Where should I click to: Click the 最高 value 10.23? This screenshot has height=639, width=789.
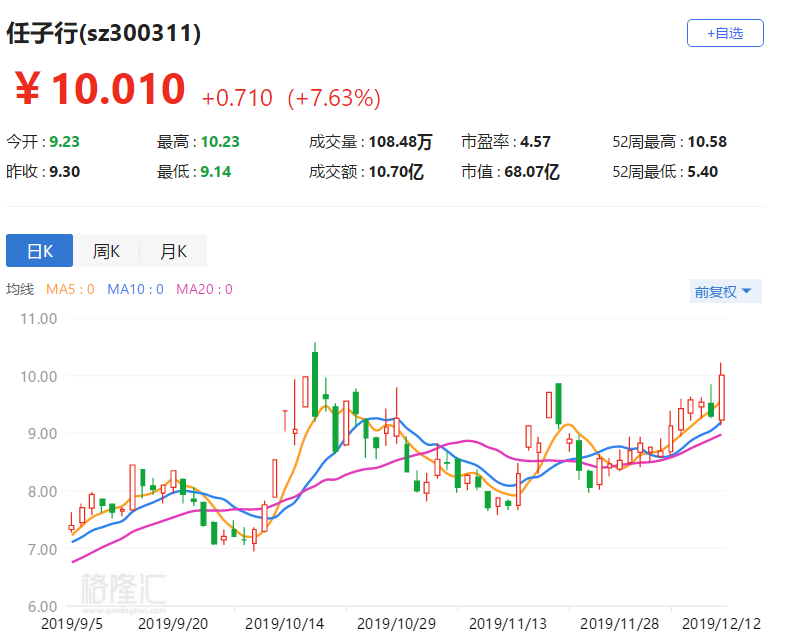click(x=220, y=142)
